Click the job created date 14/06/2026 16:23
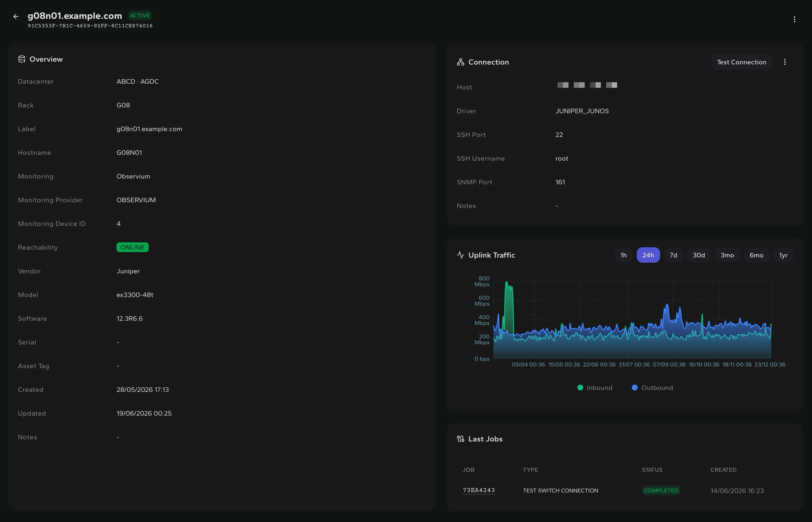 pyautogui.click(x=737, y=491)
